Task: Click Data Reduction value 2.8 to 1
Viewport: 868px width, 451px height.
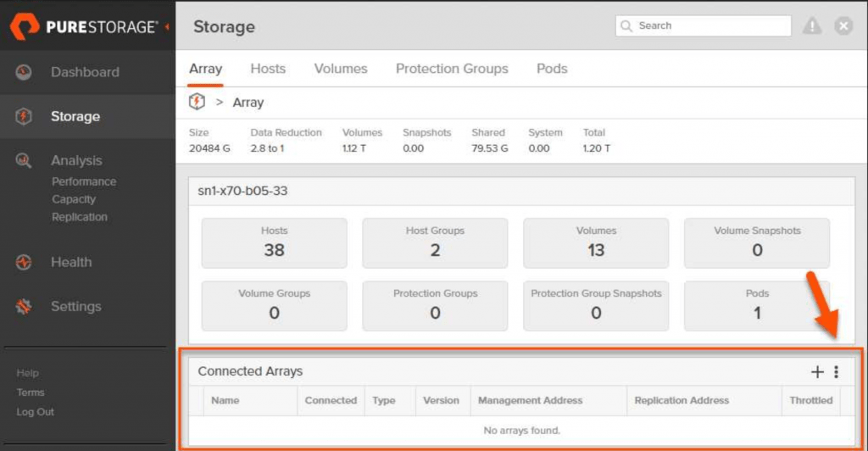Action: point(267,148)
